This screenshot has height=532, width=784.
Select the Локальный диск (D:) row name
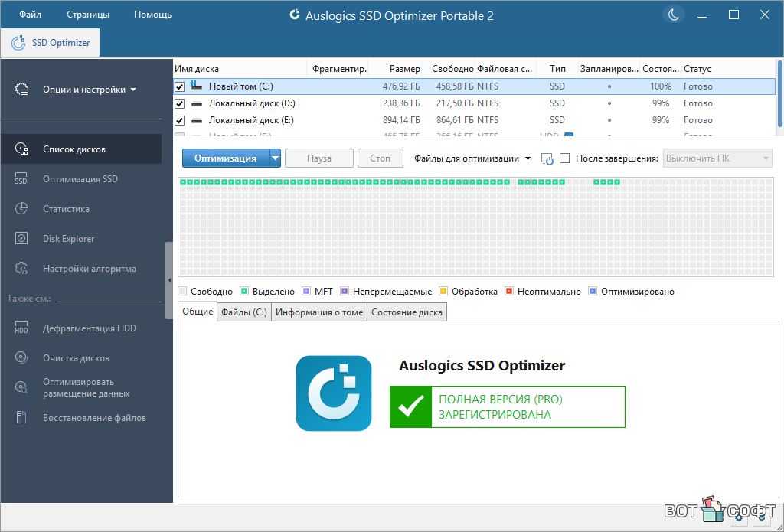(x=252, y=103)
